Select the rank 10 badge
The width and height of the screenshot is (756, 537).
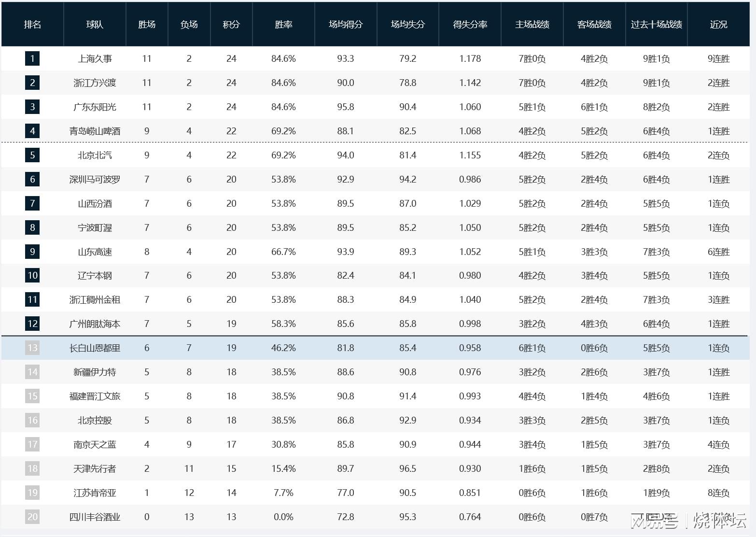[x=32, y=276]
